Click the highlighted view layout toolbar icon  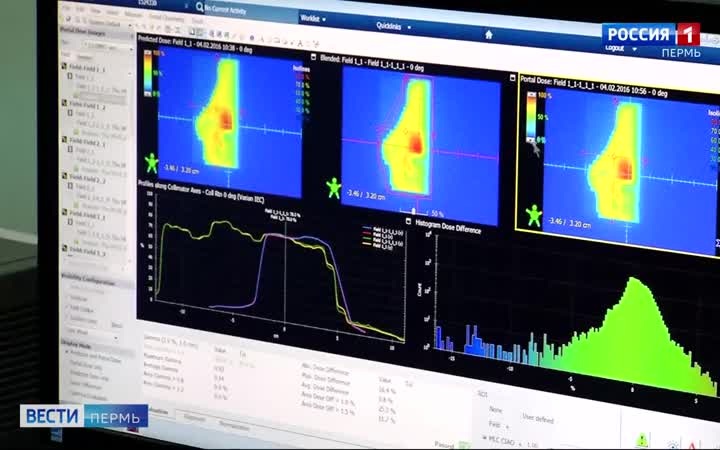[201, 33]
